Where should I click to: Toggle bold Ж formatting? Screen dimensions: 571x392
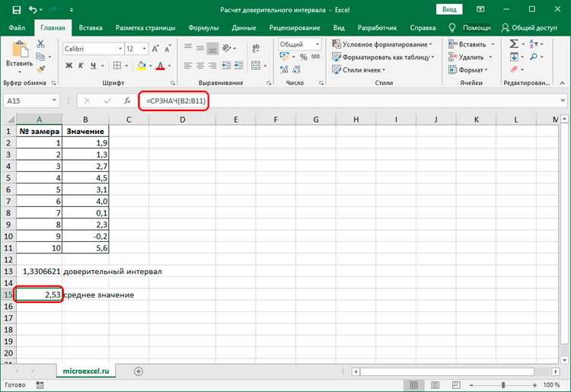[x=69, y=65]
